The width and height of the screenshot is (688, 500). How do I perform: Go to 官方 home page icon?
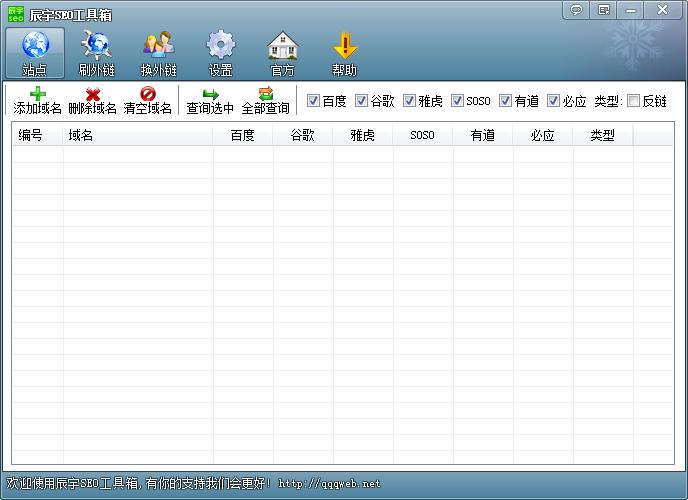tap(282, 54)
